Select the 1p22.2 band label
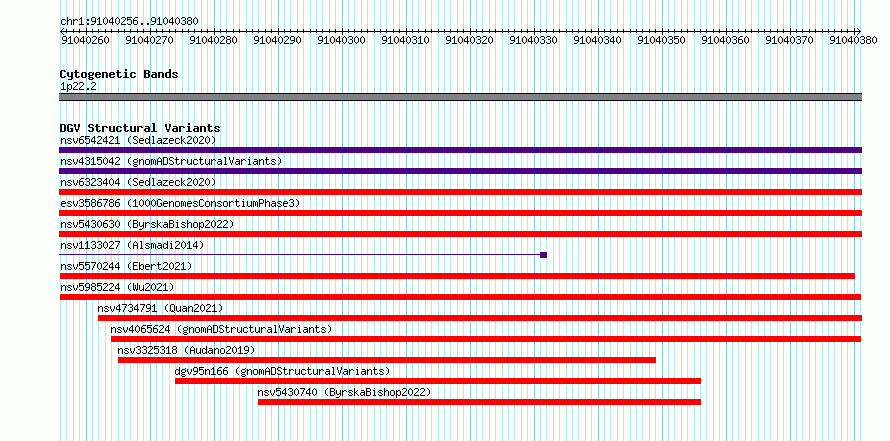Viewport: 890px width, 441px height. [78, 86]
